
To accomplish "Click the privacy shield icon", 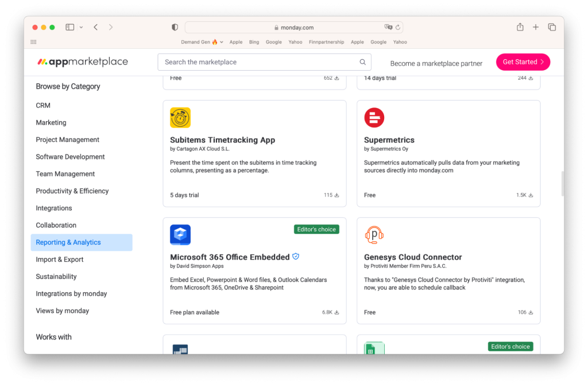I will (x=175, y=27).
